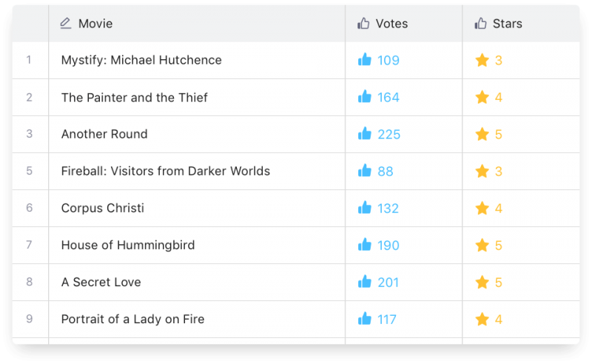Click the thumbs-up icon in Stars header

[481, 24]
